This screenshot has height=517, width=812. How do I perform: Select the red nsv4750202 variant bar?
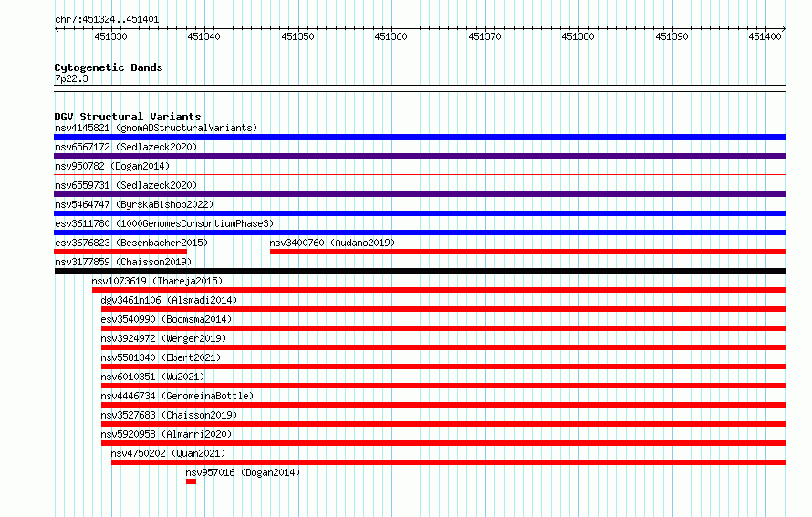(x=449, y=462)
